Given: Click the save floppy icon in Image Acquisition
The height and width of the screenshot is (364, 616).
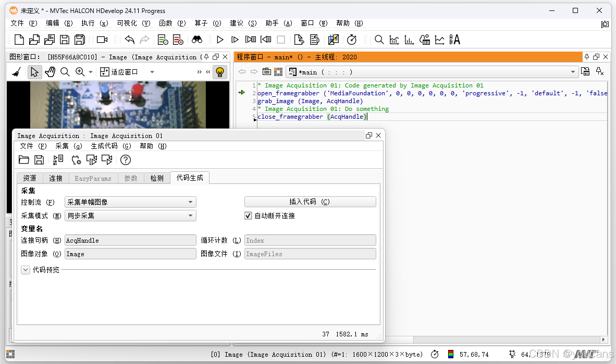Looking at the screenshot, I should point(39,160).
